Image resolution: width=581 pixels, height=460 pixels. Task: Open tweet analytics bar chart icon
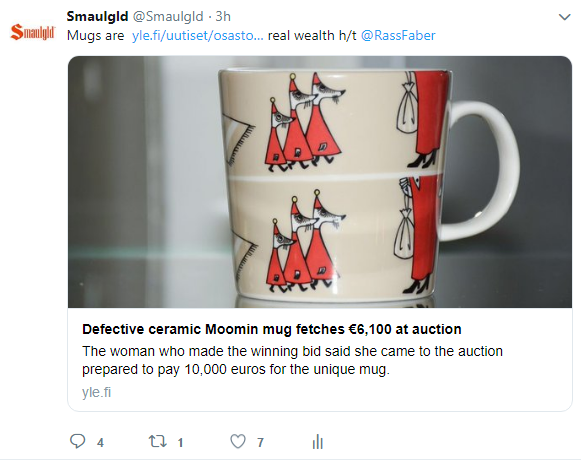[318, 441]
